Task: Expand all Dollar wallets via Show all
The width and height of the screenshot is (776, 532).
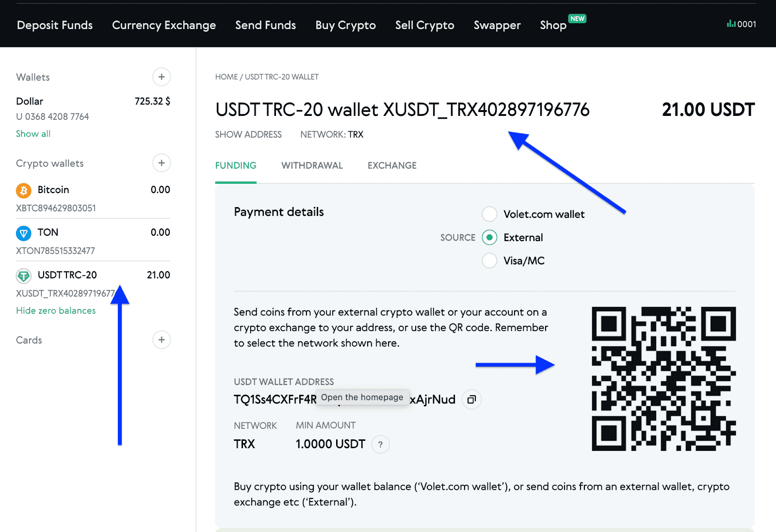Action: 33,134
